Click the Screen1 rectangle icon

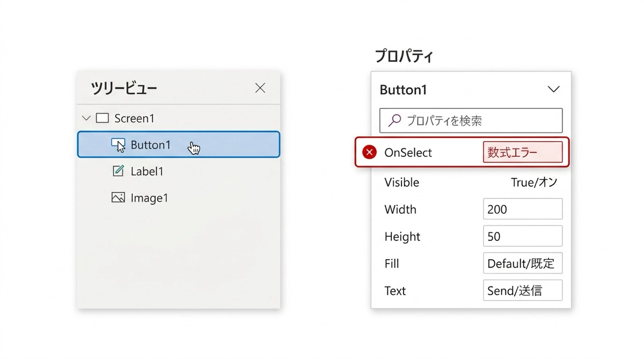[102, 118]
